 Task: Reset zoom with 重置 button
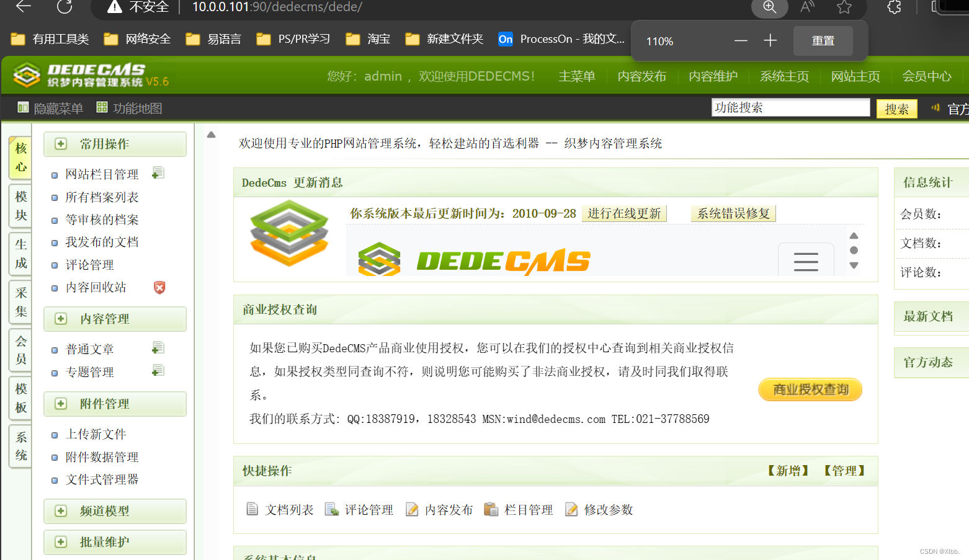[x=823, y=41]
